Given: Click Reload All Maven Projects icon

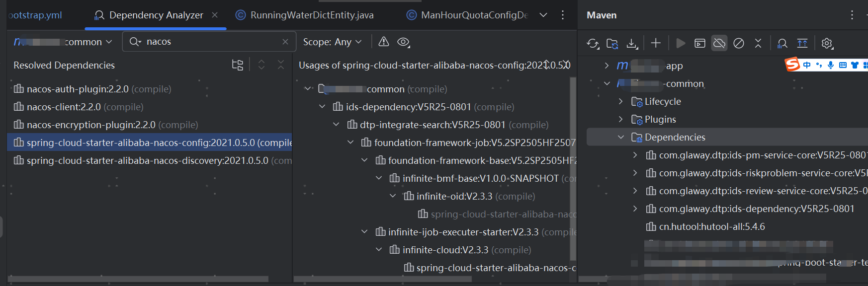Looking at the screenshot, I should [x=593, y=44].
